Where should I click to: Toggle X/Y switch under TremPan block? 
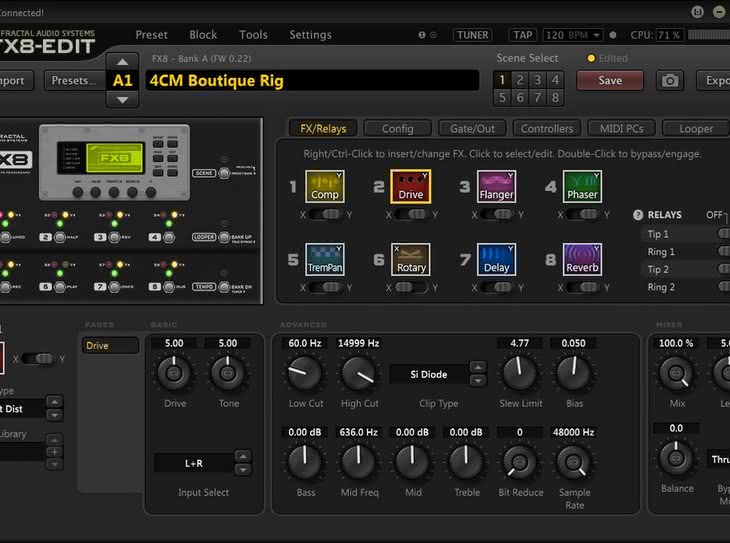click(326, 287)
